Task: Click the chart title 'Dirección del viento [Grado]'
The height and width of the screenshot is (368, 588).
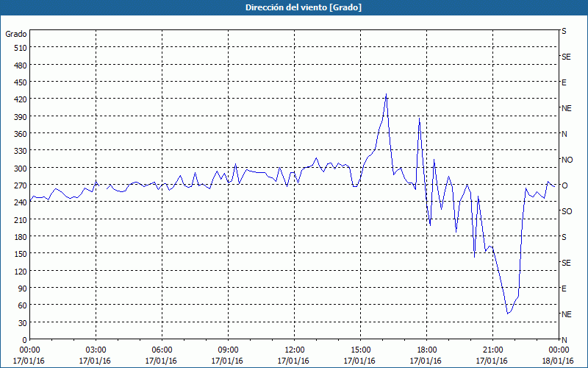Action: tap(304, 7)
